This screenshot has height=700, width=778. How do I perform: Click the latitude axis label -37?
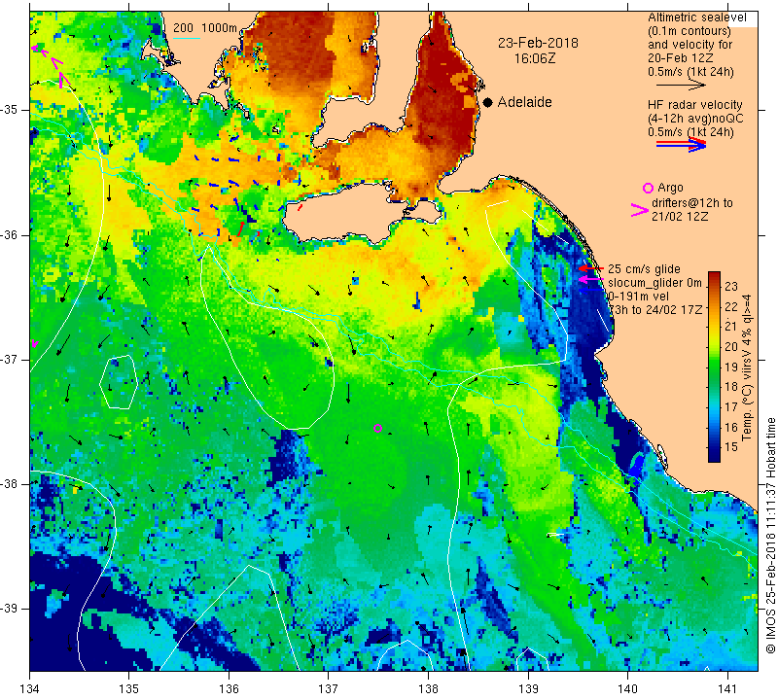point(10,359)
